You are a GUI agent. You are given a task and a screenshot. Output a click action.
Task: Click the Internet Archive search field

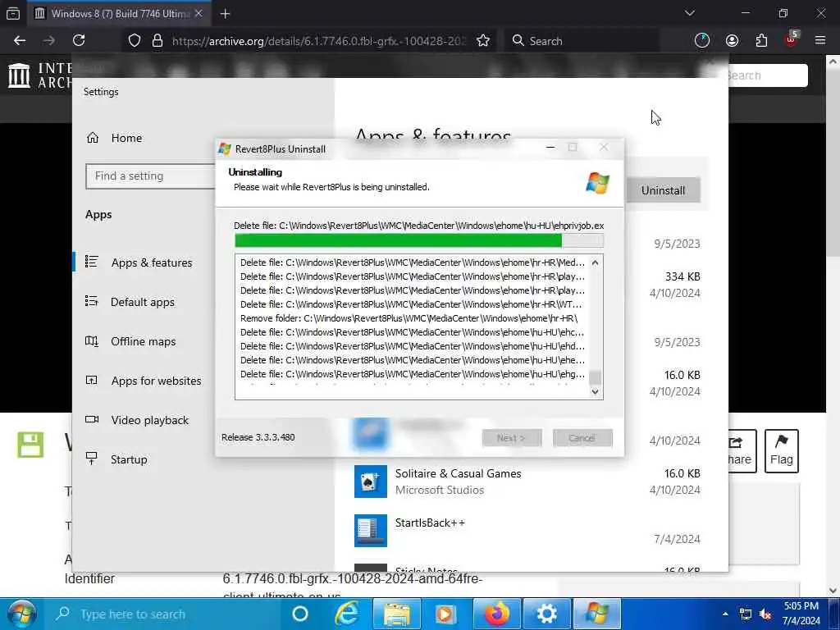(x=768, y=75)
